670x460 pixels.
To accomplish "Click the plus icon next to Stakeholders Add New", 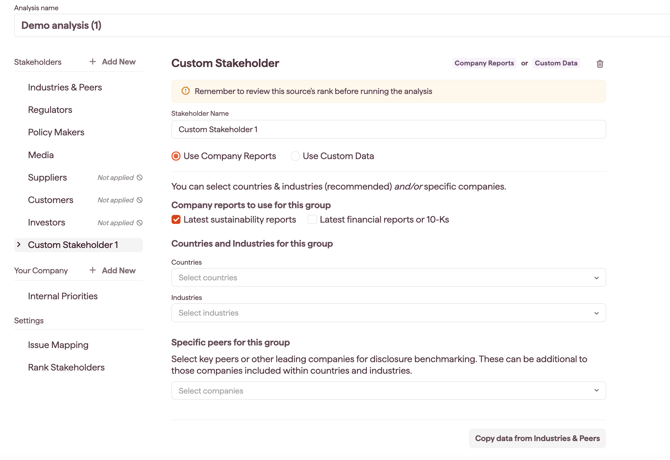I will click(93, 62).
